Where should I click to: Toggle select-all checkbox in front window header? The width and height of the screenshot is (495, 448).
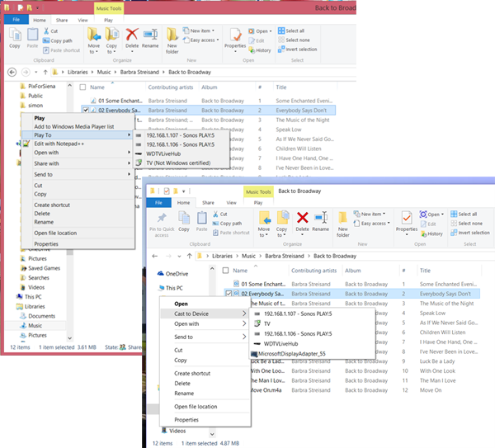click(226, 271)
